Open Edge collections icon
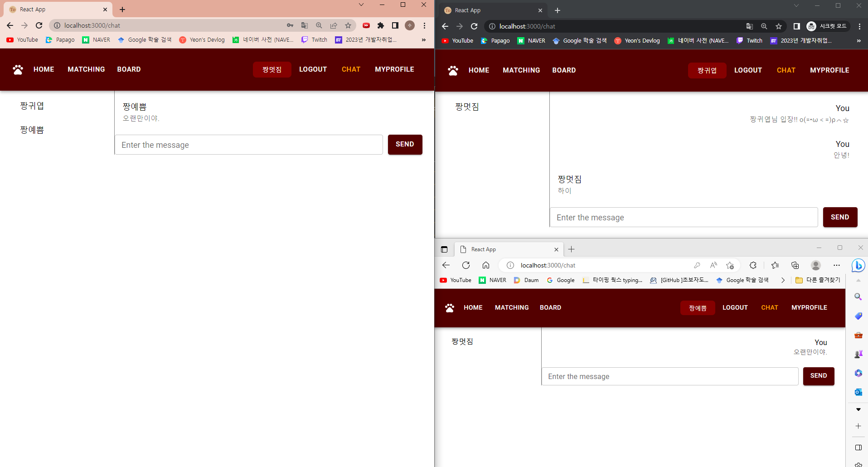 point(795,265)
